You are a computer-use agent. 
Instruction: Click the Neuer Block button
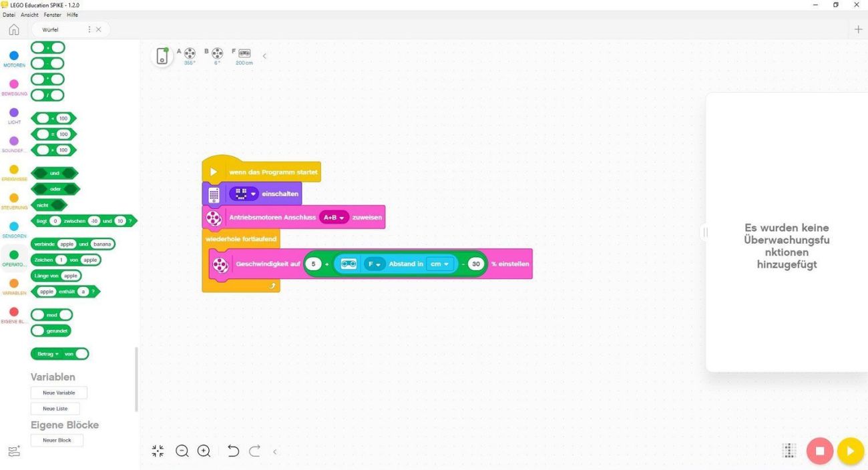tap(57, 441)
